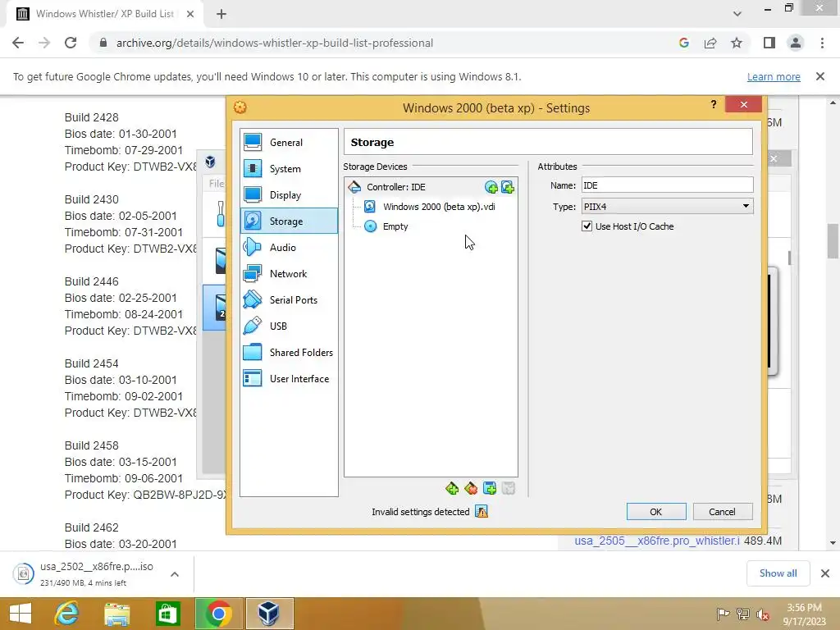Expand options for the usa_2502 download
The width and height of the screenshot is (840, 630).
click(x=175, y=574)
